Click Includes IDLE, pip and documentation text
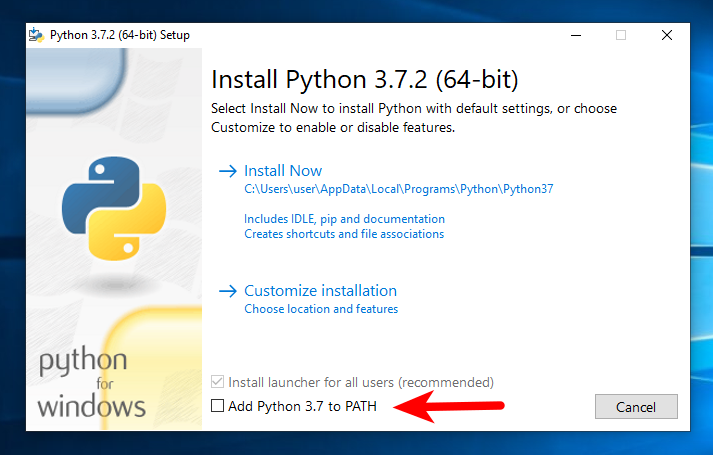This screenshot has height=455, width=713. click(x=344, y=219)
